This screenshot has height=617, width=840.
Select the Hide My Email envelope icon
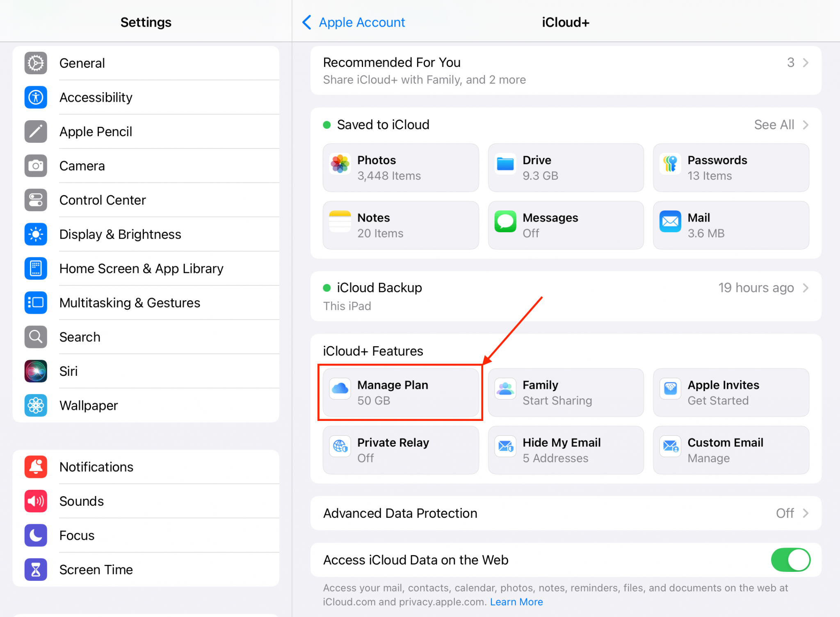coord(505,447)
